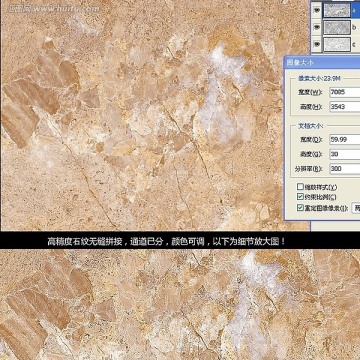
Task: Open the resample method dropdown
Action: pyautogui.click(x=356, y=208)
